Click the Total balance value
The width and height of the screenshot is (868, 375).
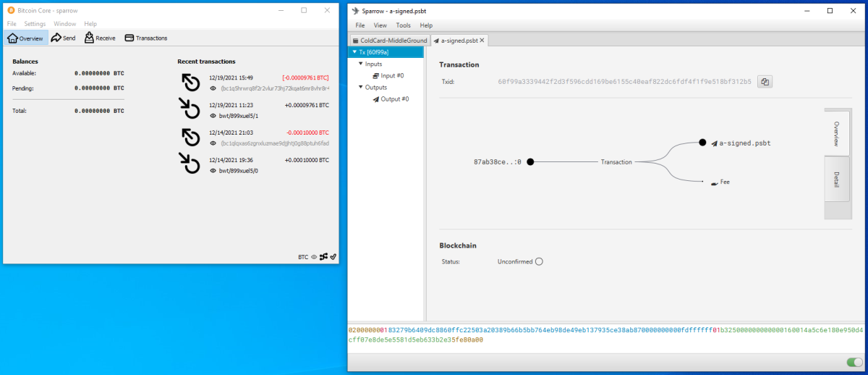coord(99,111)
